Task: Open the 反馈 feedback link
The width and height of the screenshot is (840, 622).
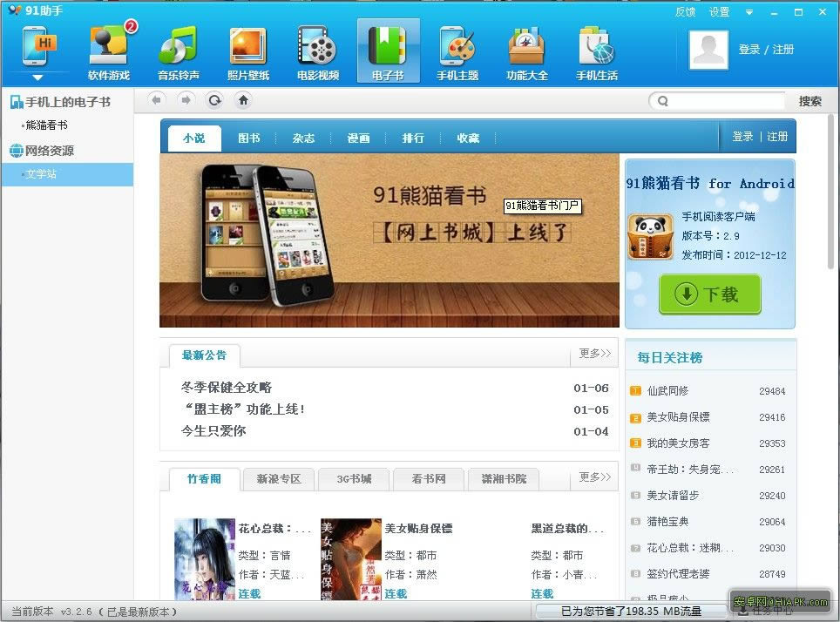Action: coord(685,12)
